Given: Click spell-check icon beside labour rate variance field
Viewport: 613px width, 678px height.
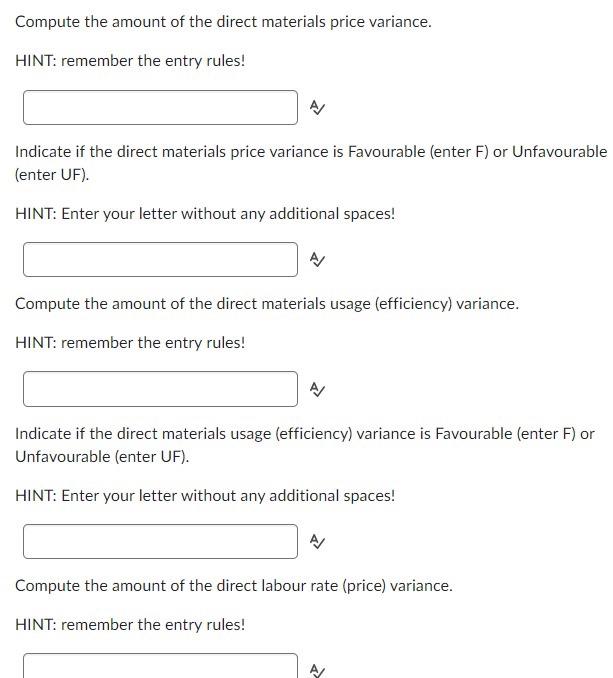Looking at the screenshot, I should pos(317,671).
